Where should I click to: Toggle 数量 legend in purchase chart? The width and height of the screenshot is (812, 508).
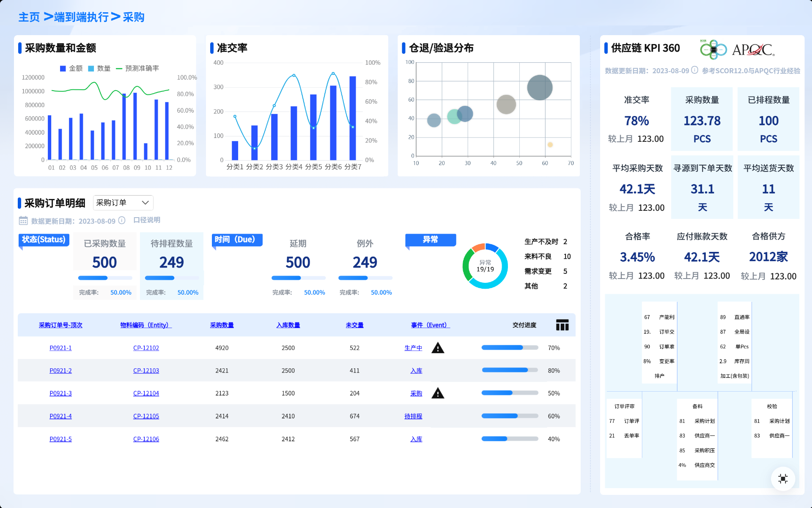click(x=99, y=69)
